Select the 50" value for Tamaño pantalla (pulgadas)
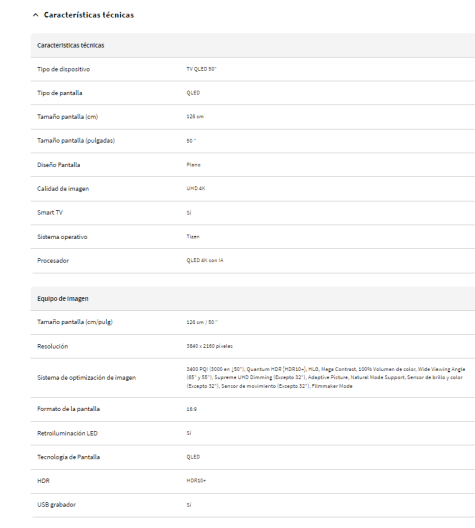 191,141
